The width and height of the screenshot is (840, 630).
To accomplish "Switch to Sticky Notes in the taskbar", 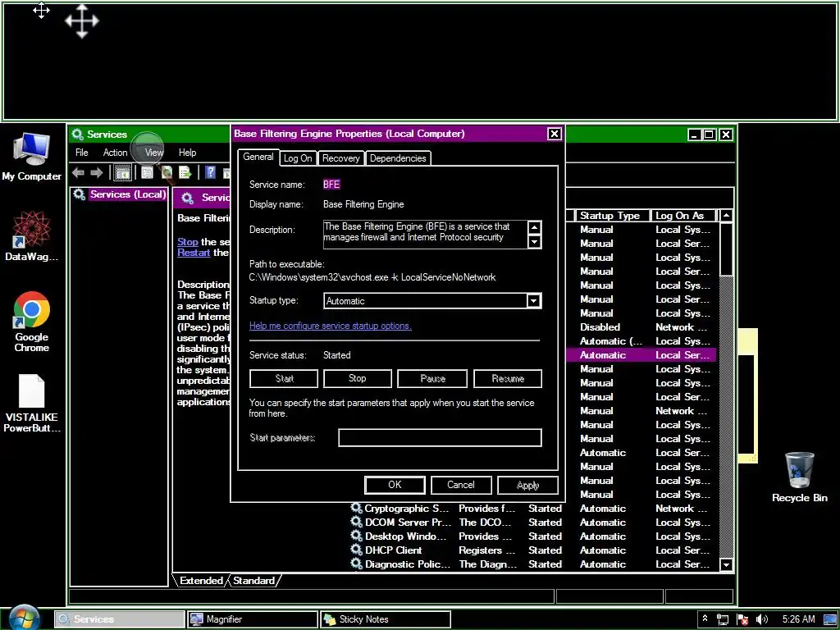I will click(x=385, y=619).
